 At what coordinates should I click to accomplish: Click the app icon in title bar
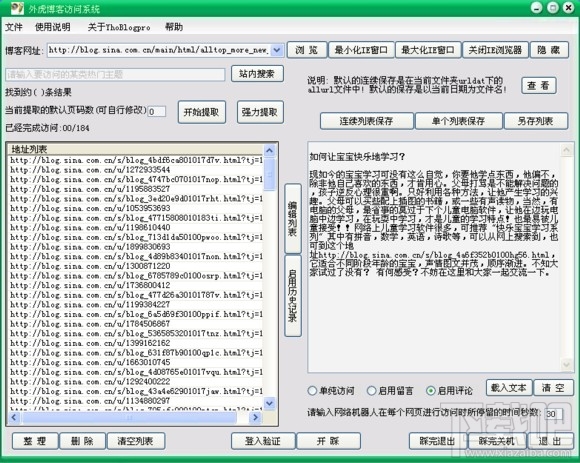17,8
